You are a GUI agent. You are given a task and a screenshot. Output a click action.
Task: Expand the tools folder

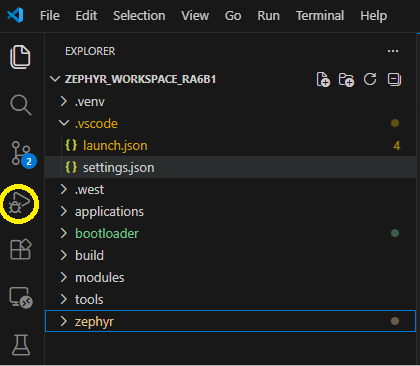click(64, 299)
